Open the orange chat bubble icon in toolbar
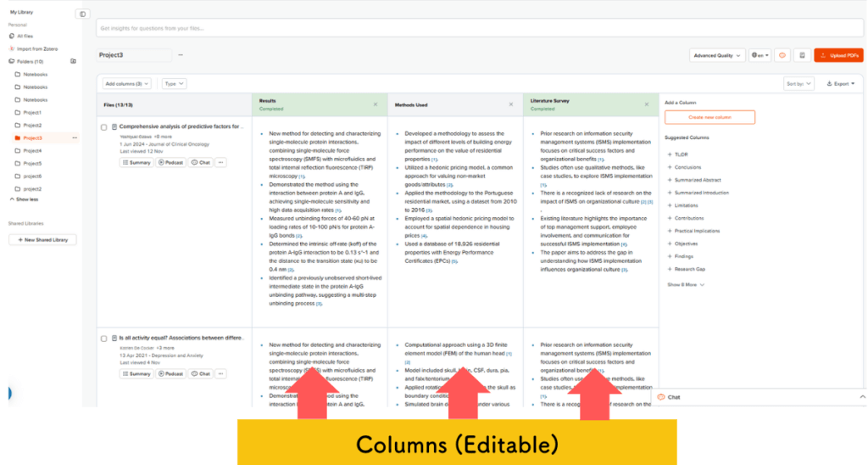This screenshot has height=465, width=868. click(782, 55)
